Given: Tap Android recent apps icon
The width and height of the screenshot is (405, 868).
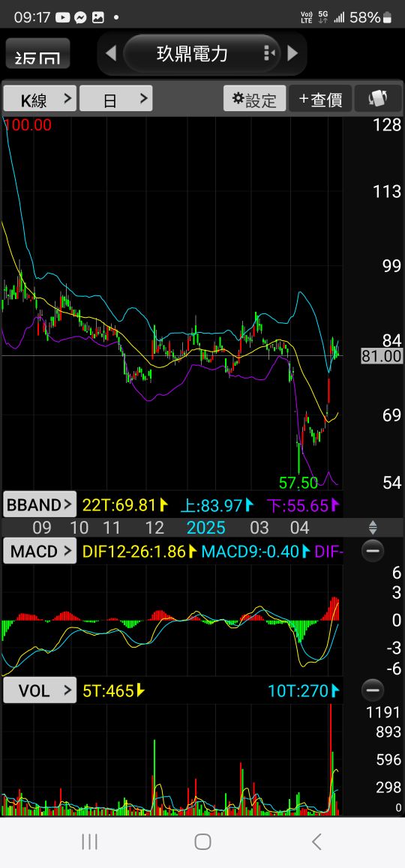Looking at the screenshot, I should 89,842.
